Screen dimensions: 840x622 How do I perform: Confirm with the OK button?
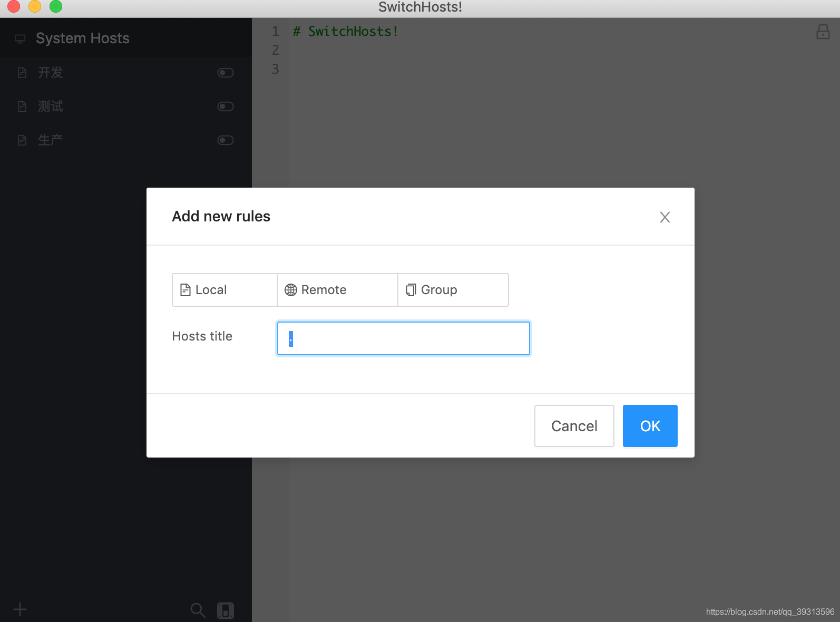coord(650,426)
